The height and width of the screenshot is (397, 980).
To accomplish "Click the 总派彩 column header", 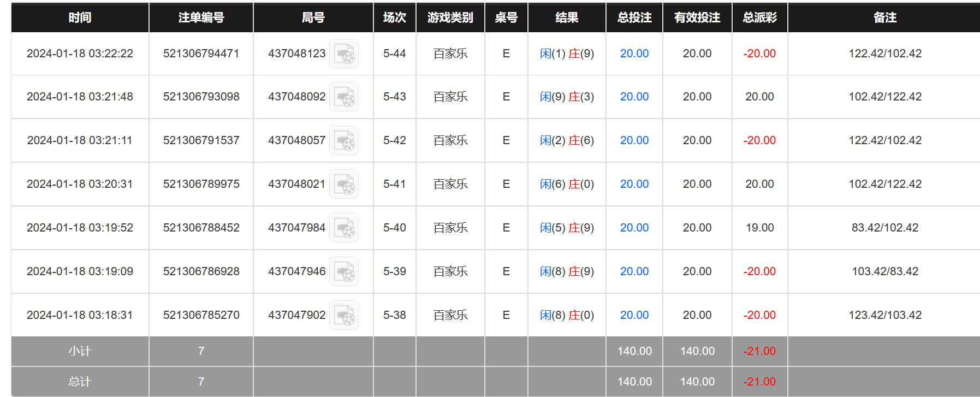I will (759, 17).
